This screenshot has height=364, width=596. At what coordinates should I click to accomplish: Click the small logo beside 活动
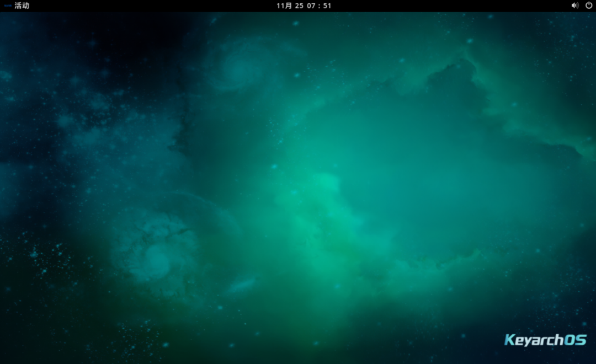(8, 6)
